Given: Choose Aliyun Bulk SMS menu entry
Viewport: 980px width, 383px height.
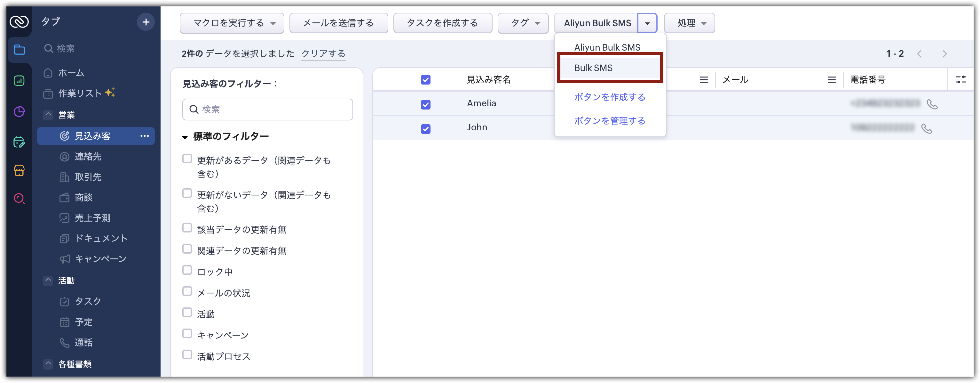Looking at the screenshot, I should click(607, 47).
